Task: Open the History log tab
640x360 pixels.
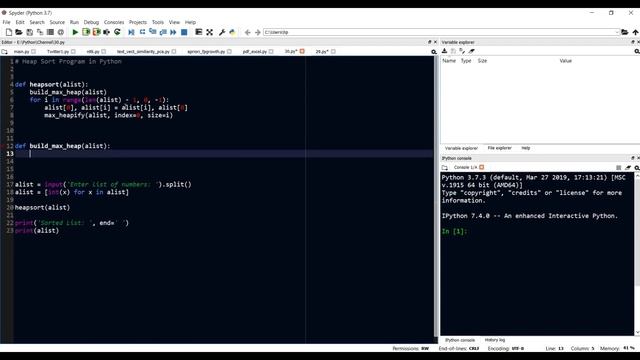Action: pyautogui.click(x=495, y=340)
